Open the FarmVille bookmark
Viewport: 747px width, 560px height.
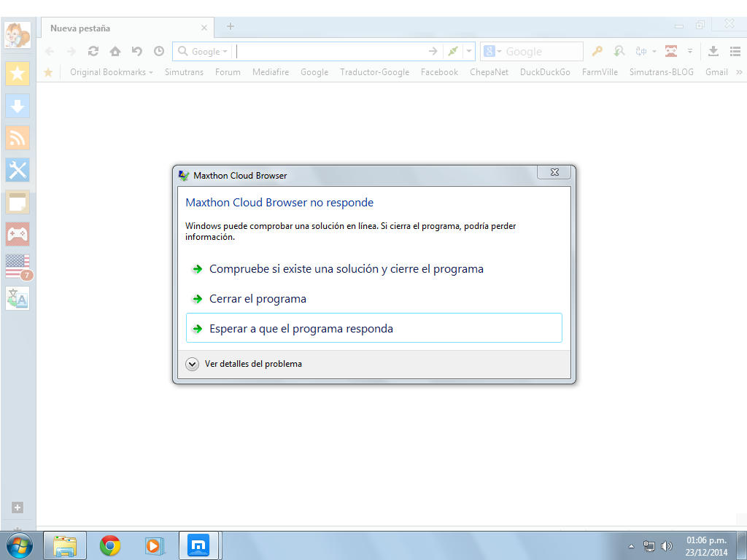[x=600, y=72]
